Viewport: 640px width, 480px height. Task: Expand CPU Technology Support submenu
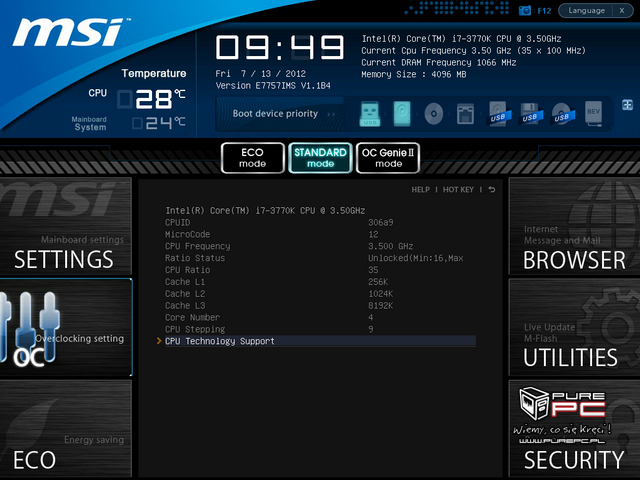(320, 341)
